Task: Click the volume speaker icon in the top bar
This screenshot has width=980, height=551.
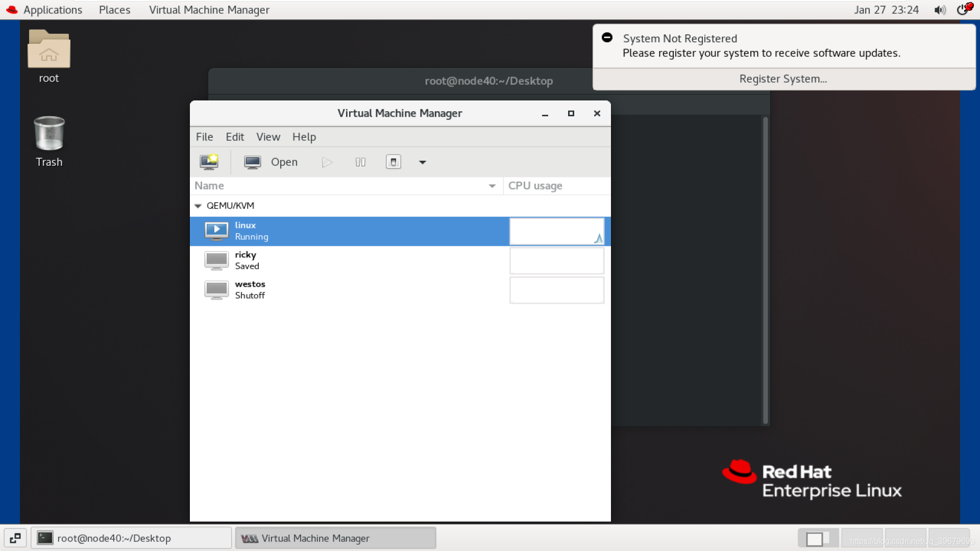Action: [x=940, y=10]
